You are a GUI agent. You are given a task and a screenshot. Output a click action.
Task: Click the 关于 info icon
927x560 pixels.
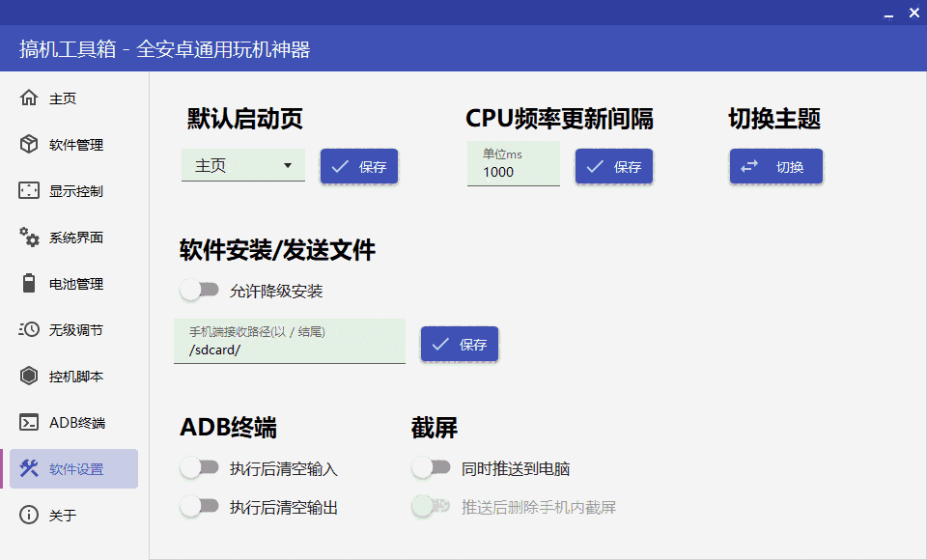pos(58,515)
